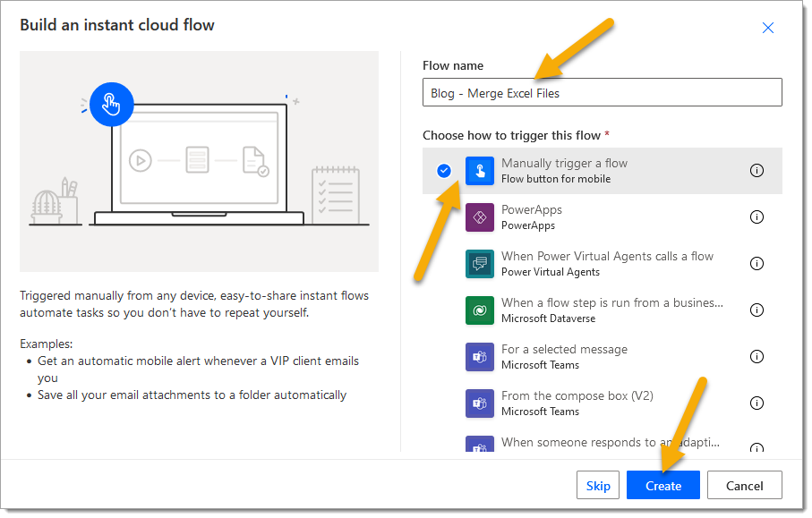Screen dimensions: 812x518
Task: Choose 'For a selected message' trigger
Action: [x=565, y=349]
